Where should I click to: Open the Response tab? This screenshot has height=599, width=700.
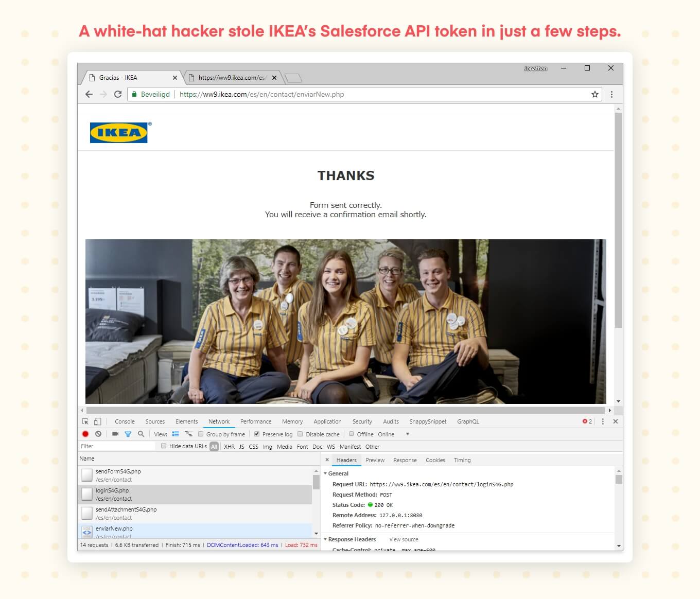pyautogui.click(x=405, y=460)
